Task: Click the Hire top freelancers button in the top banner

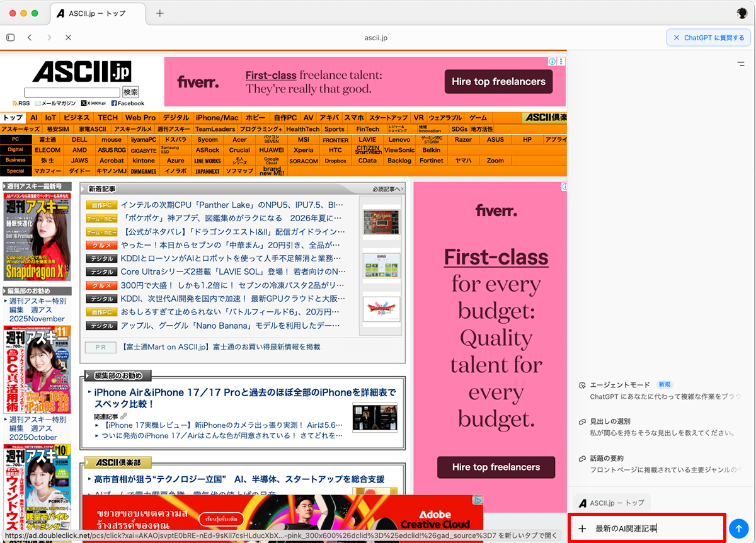Action: point(498,82)
